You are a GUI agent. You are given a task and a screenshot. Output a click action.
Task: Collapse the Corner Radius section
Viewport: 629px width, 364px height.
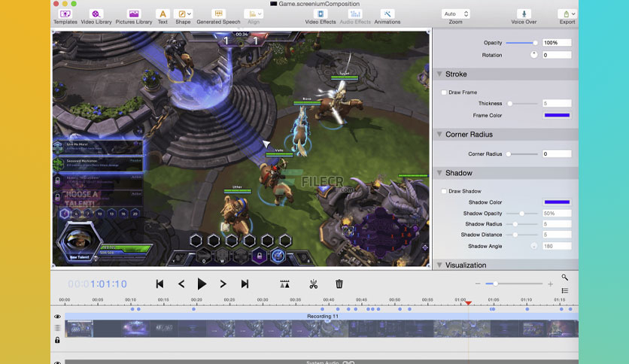(x=439, y=135)
